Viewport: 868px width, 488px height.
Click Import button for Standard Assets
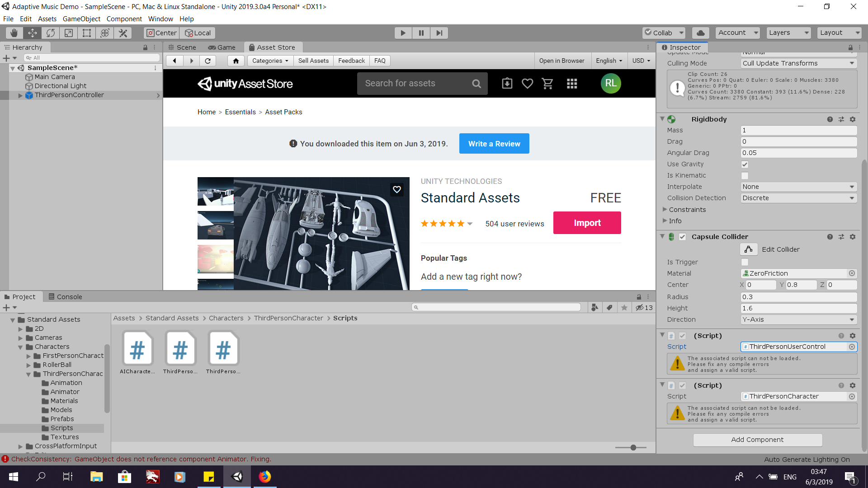[x=587, y=223]
